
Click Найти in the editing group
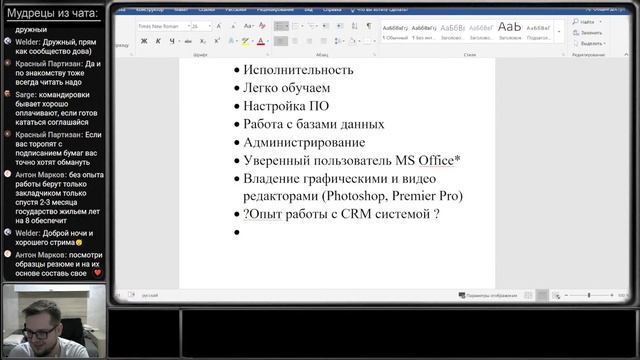[x=584, y=22]
